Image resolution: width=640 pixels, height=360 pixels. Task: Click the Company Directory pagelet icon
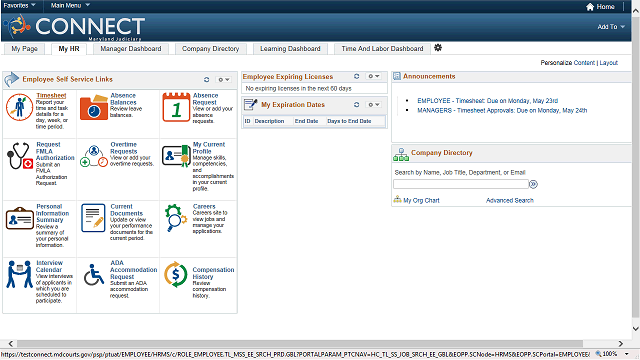pos(401,154)
